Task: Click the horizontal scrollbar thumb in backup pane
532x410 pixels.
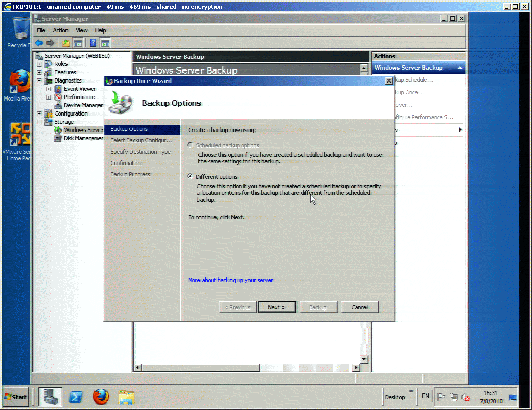Action: click(201, 367)
